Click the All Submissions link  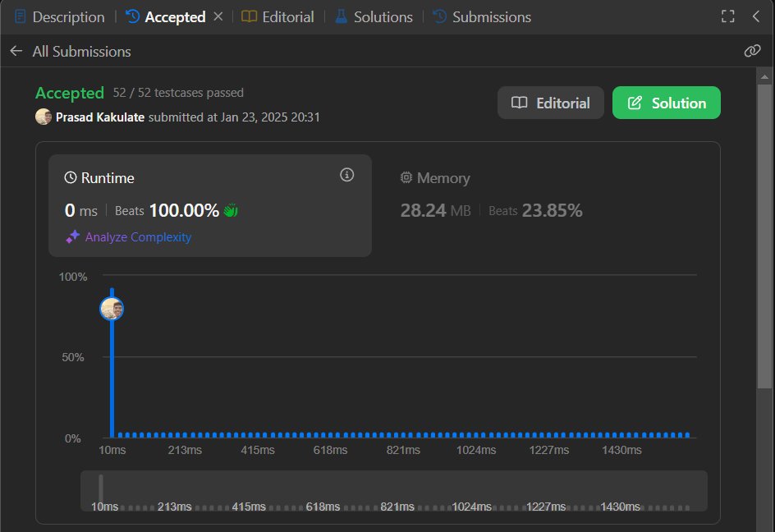[81, 52]
